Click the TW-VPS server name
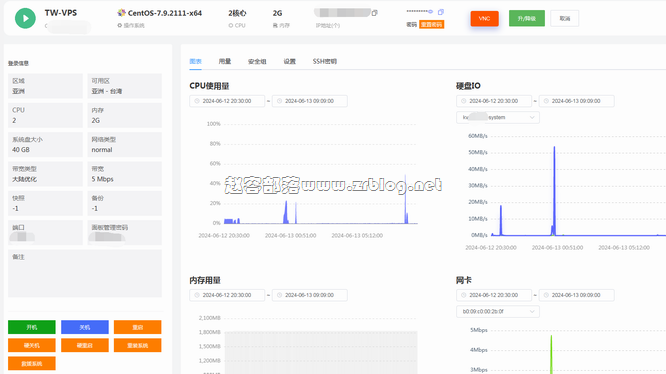The width and height of the screenshot is (666, 374). tap(61, 13)
